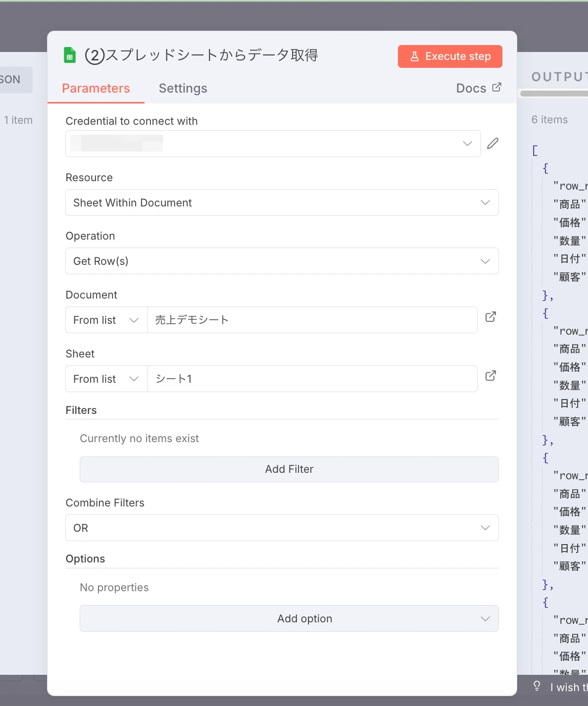Change the Document From list mode selector
Image resolution: width=588 pixels, height=706 pixels.
(x=106, y=320)
